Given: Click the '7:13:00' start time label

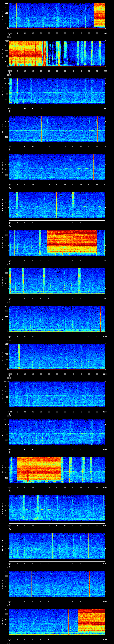Looking at the screenshot, I should [9, 487].
